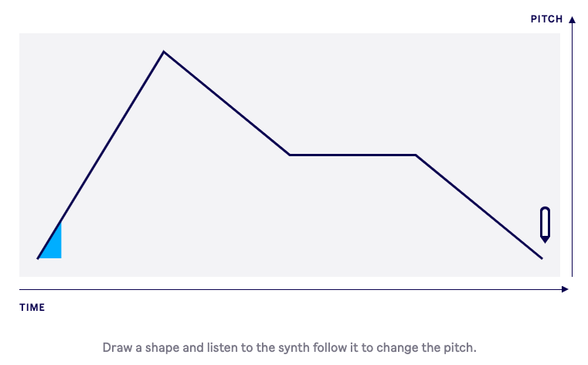This screenshot has height=365, width=588.
Task: Click the middle of the flat pitch segment
Action: pos(352,155)
